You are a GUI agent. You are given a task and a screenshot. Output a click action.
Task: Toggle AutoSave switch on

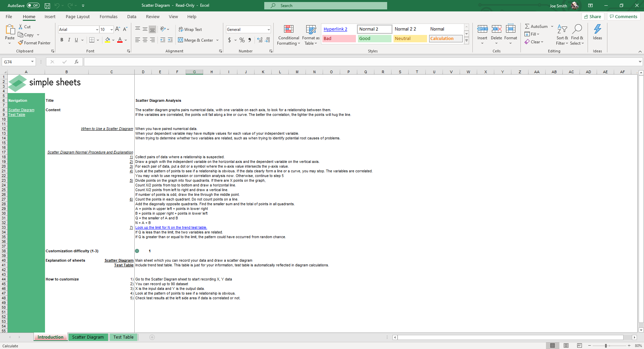[33, 6]
